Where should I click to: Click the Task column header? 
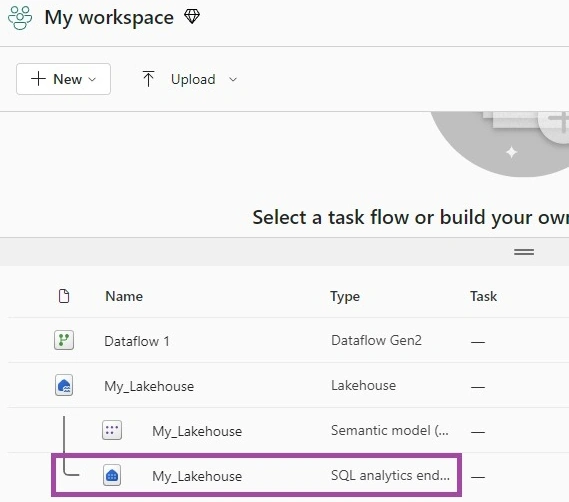[x=483, y=296]
